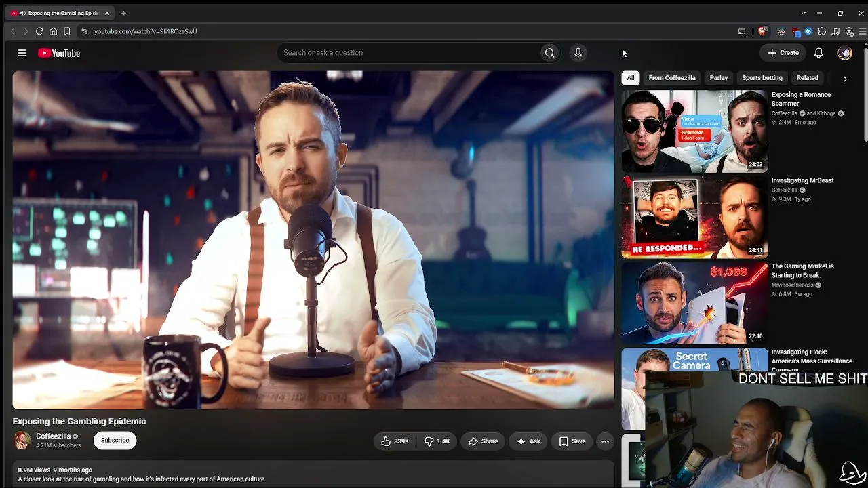Go forward in browser history

pyautogui.click(x=26, y=31)
